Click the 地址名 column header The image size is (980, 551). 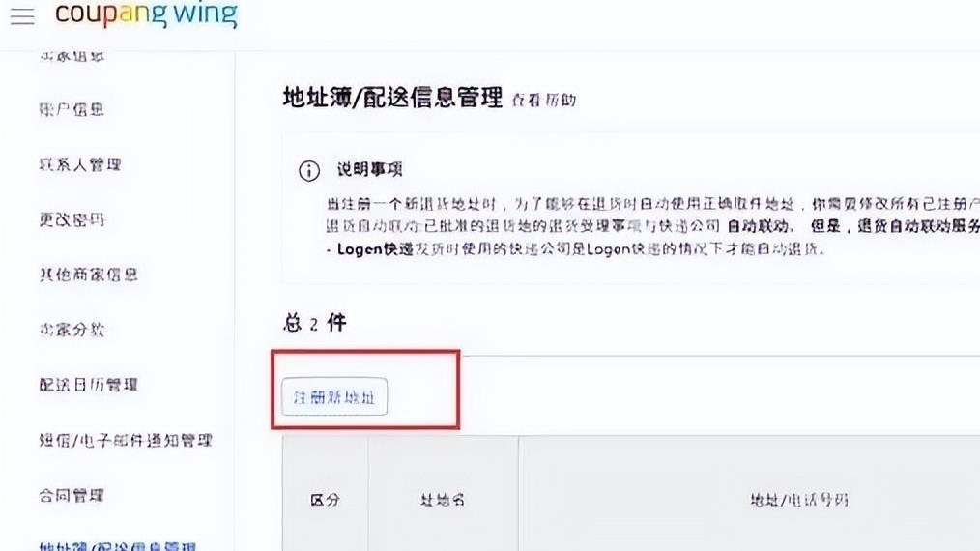(x=443, y=500)
